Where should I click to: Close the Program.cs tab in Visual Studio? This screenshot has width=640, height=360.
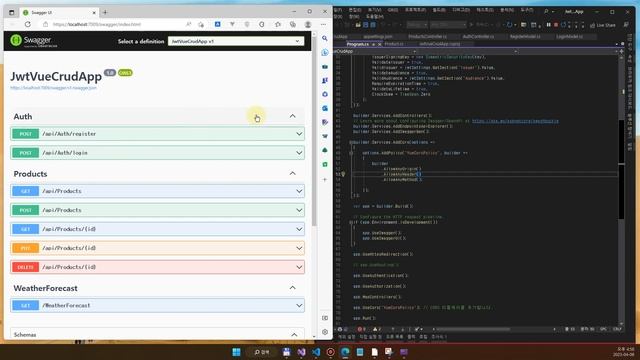click(379, 44)
